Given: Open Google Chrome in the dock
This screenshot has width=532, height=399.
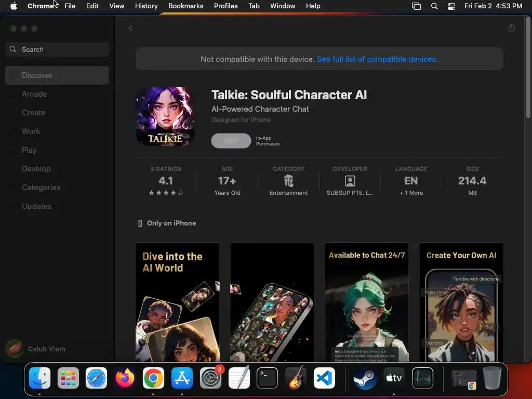Looking at the screenshot, I should click(x=153, y=378).
